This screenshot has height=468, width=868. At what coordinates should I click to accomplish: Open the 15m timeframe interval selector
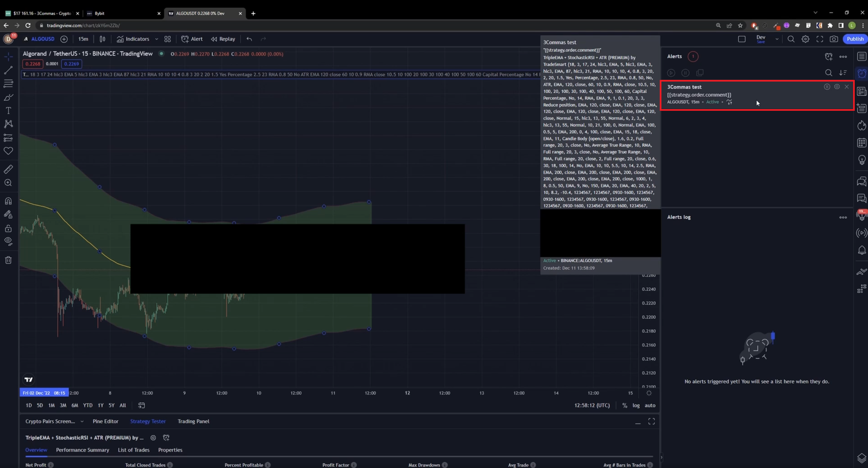point(83,39)
